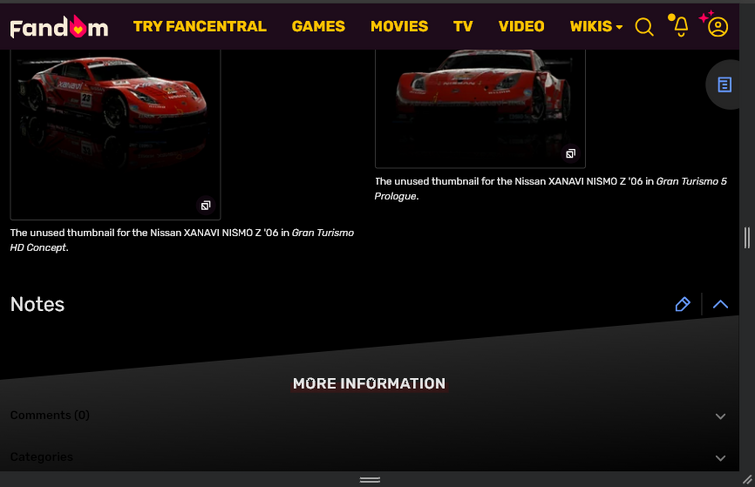Open the search magnifier icon

tap(644, 27)
